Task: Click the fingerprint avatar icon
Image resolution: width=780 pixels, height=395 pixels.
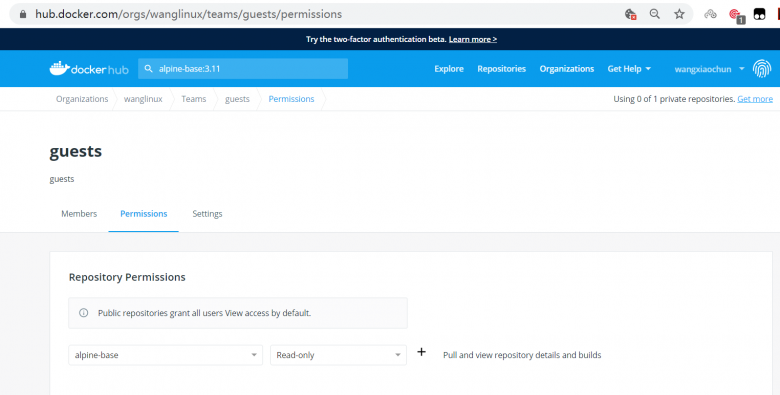Action: tap(762, 69)
